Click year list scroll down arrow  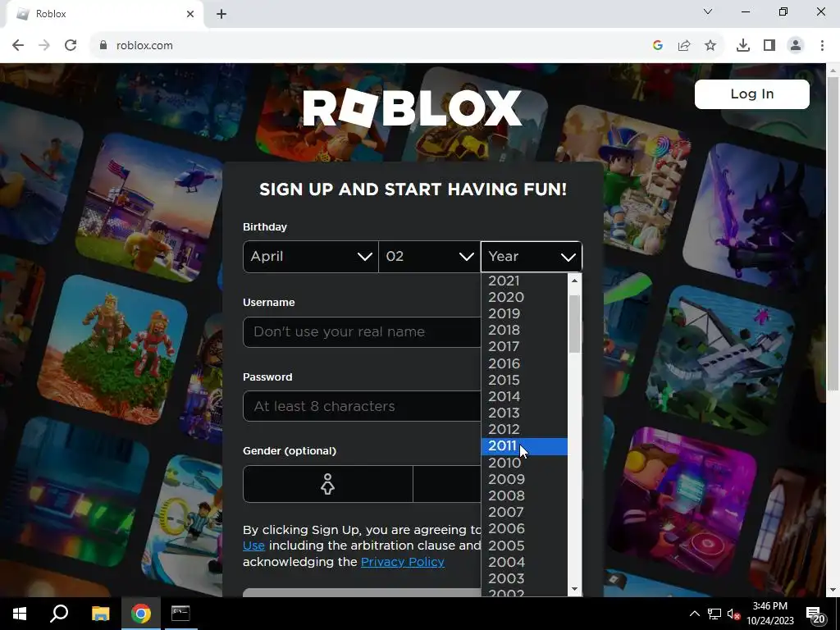(x=575, y=589)
